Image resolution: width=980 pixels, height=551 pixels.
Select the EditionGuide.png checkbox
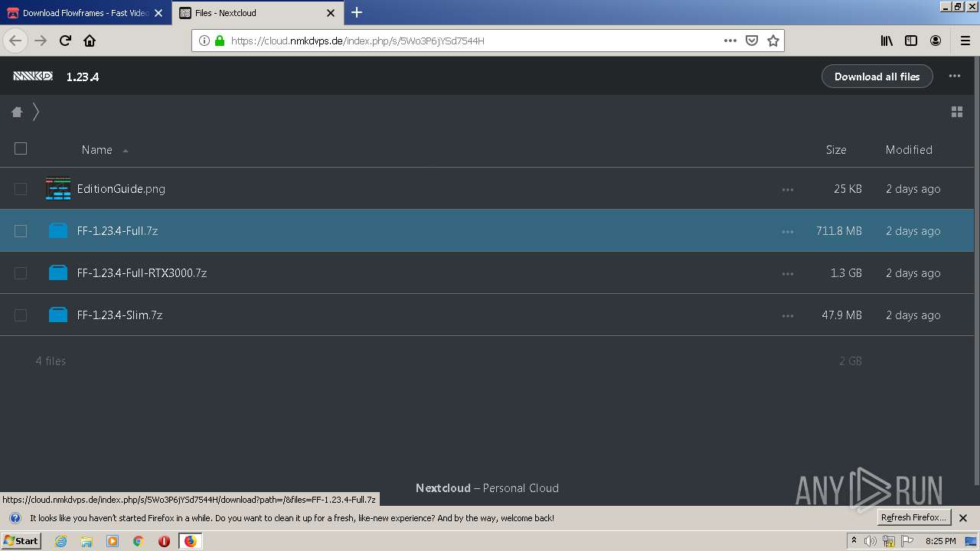pyautogui.click(x=21, y=189)
